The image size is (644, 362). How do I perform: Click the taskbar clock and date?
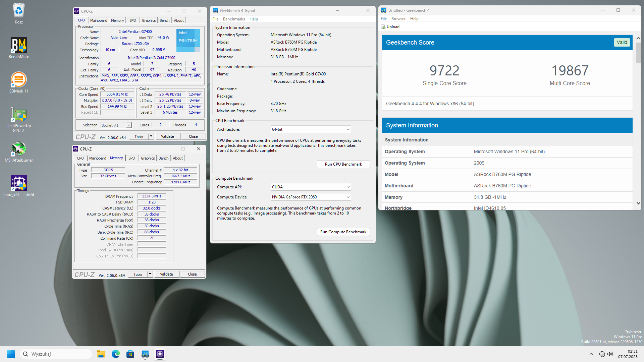pos(628,354)
